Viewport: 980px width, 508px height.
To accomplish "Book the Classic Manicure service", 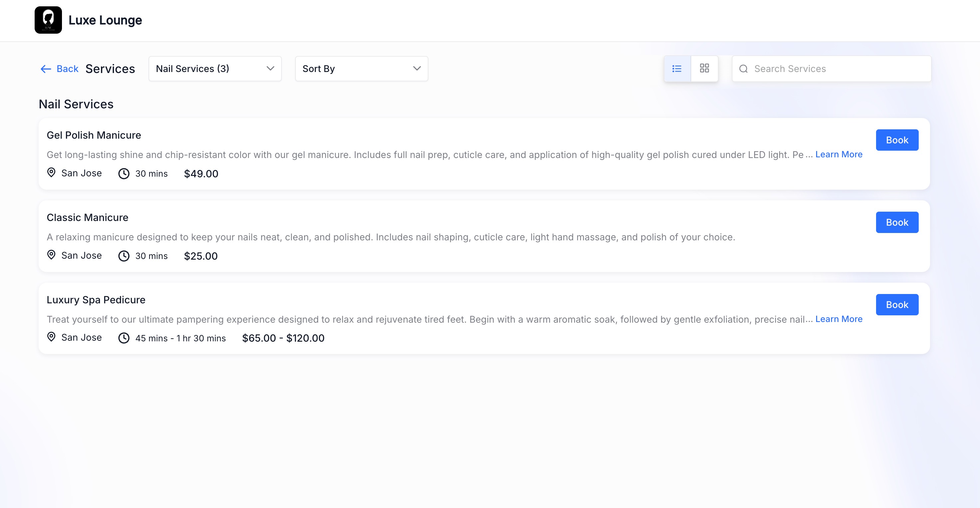I will pos(897,222).
